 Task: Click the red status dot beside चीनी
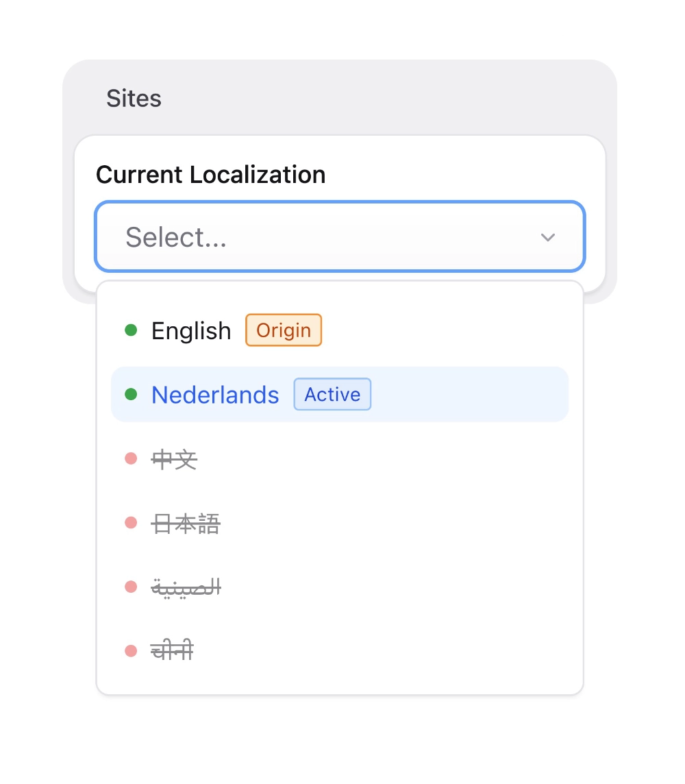coord(130,650)
